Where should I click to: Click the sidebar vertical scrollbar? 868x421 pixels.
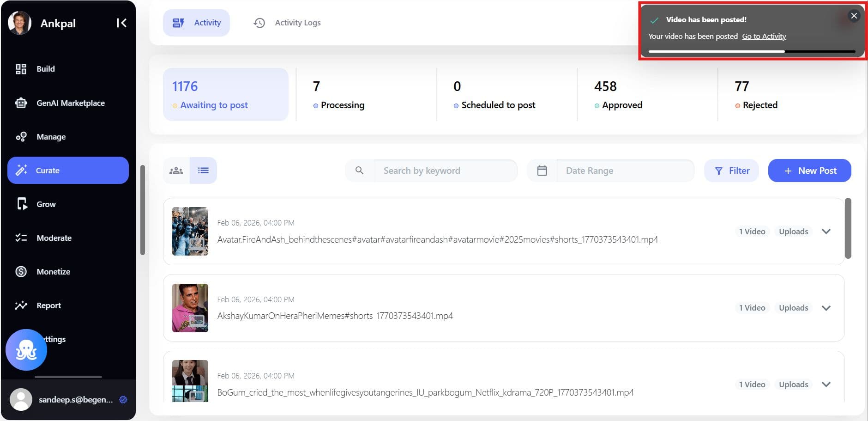point(143,210)
